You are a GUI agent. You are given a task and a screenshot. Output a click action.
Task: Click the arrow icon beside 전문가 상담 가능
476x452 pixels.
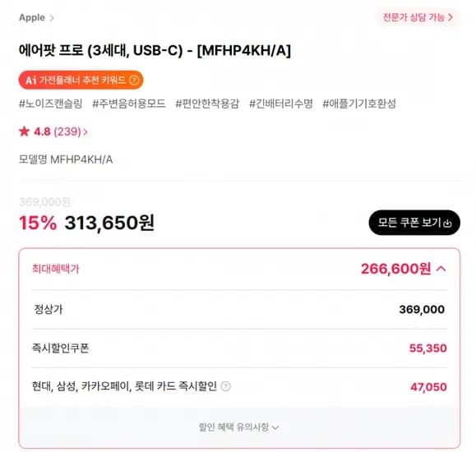(x=451, y=17)
